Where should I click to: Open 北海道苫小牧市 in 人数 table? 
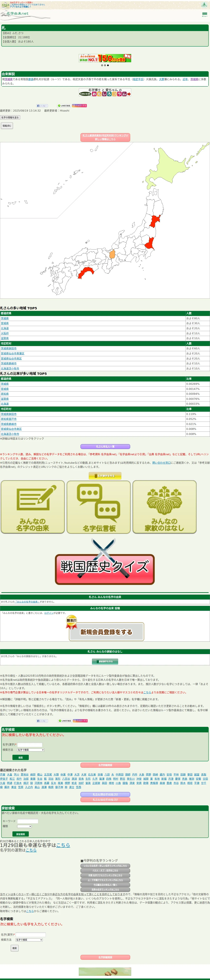(10, 368)
